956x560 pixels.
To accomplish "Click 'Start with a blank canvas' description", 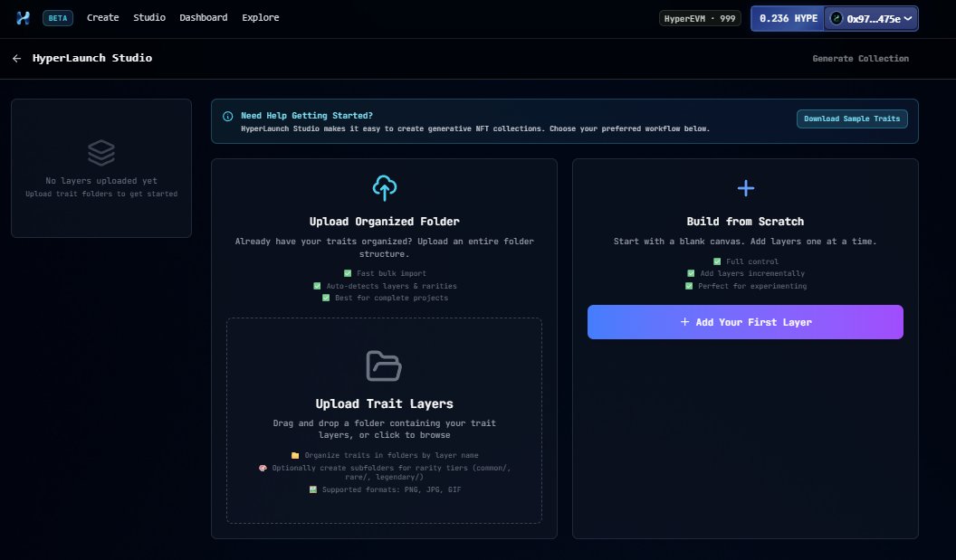I will [x=745, y=242].
